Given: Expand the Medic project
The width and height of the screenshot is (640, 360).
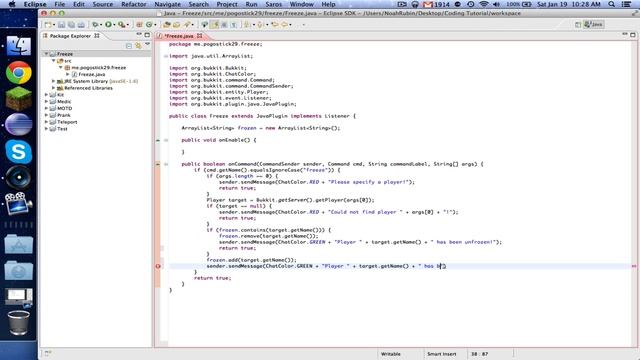Looking at the screenshot, I should 47,102.
